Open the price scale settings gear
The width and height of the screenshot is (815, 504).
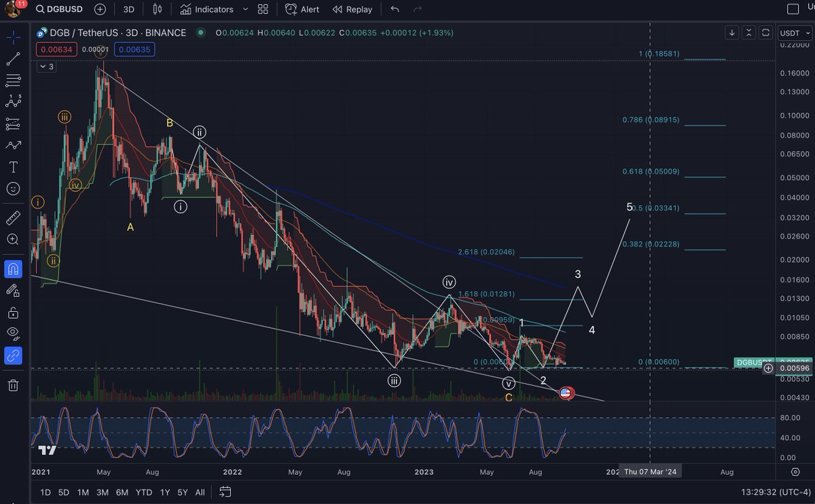[795, 471]
